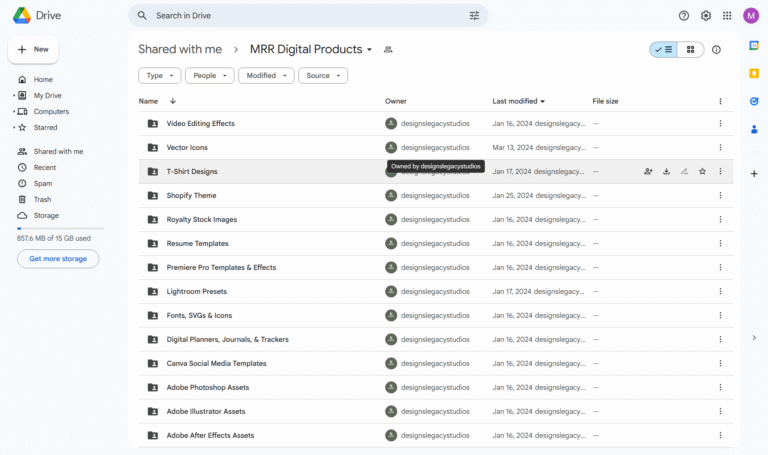Open Trash in the sidebar
768x455 pixels.
point(42,199)
